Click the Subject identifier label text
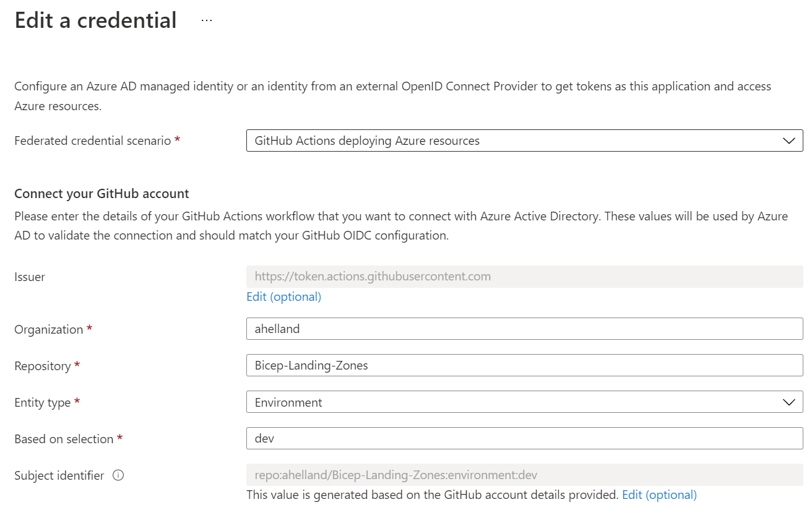Screen dimensions: 812x515 [59, 475]
